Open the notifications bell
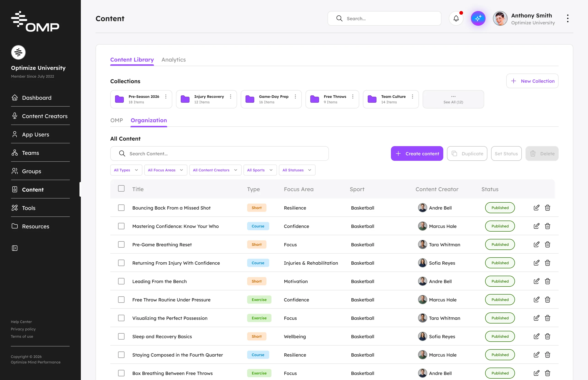This screenshot has height=380, width=588. (x=456, y=19)
